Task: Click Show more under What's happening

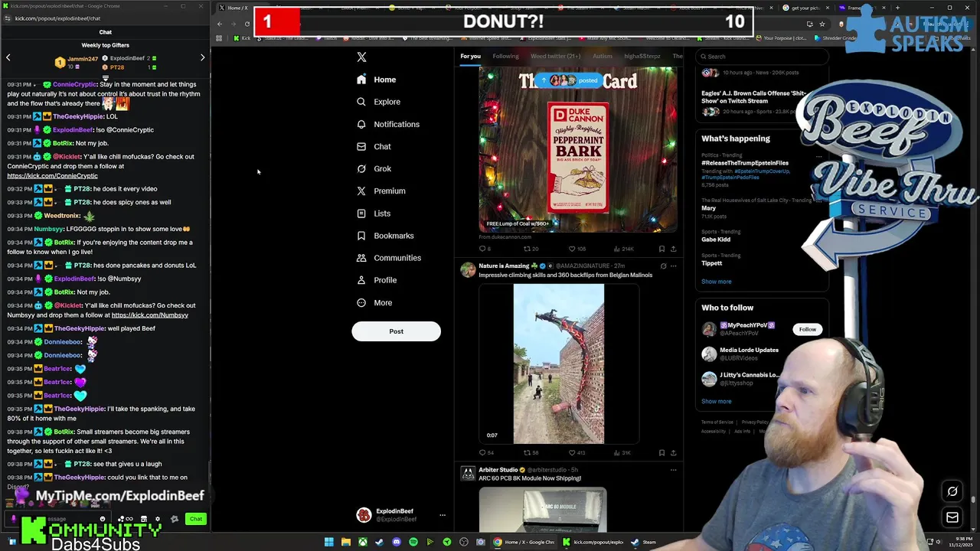Action: point(716,282)
